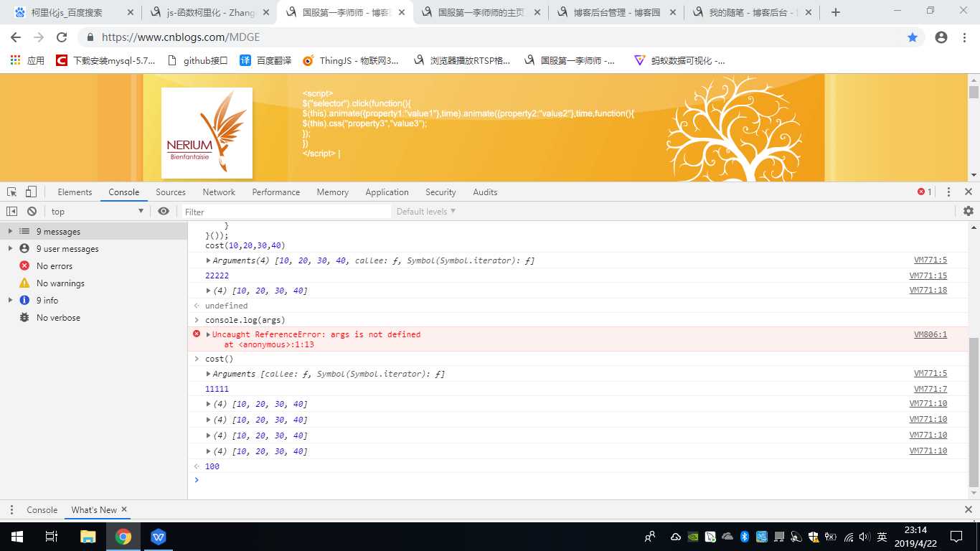Focus the console Filter input
The height and width of the screenshot is (551, 980).
pyautogui.click(x=286, y=212)
